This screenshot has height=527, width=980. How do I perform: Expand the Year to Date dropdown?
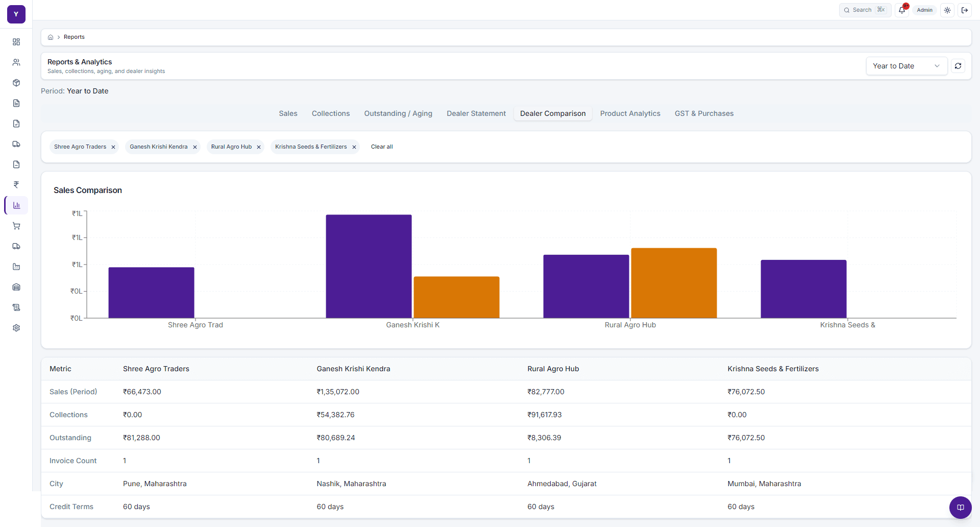click(906, 66)
